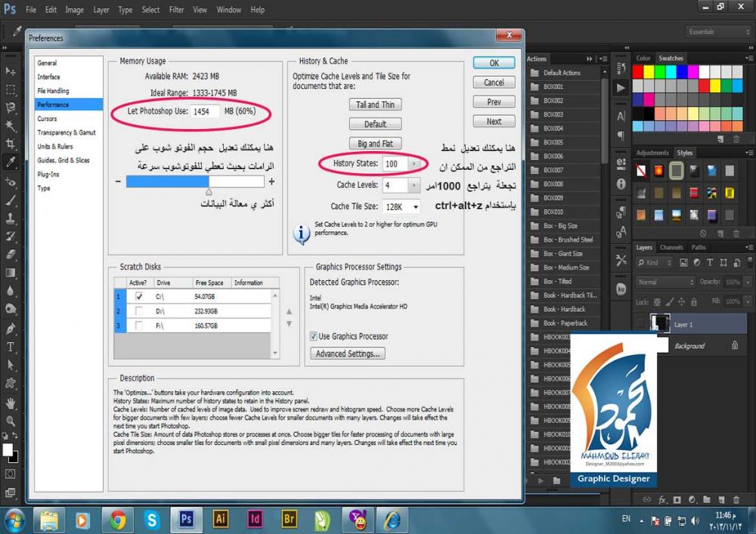The width and height of the screenshot is (756, 534).
Task: Click the Play action icon in side dock
Action: pyautogui.click(x=621, y=88)
